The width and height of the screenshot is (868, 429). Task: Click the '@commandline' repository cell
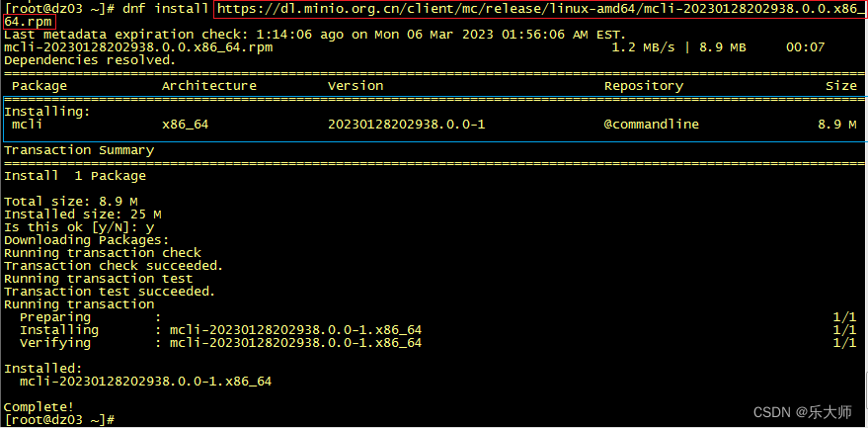coord(651,125)
